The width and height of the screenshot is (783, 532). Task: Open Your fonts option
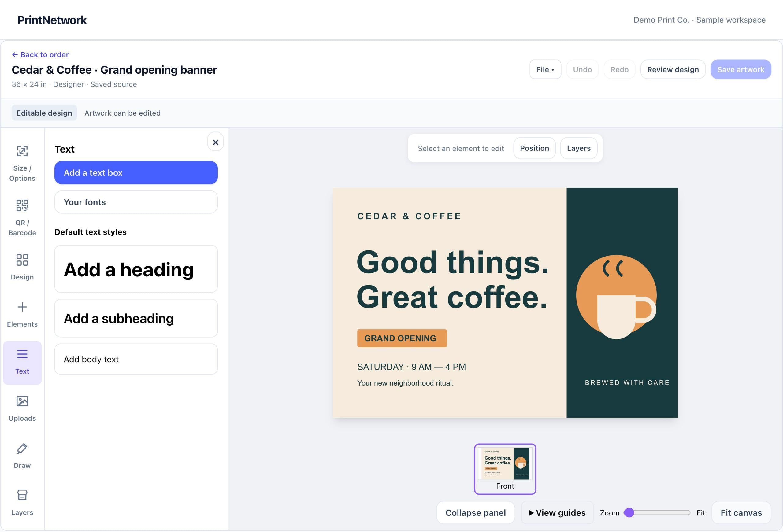(136, 202)
